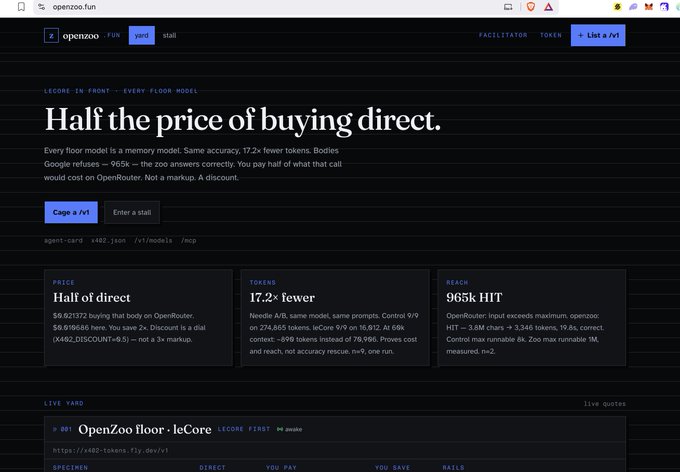This screenshot has width=680, height=472.
Task: Click the Cage a /v1 button
Action: coord(71,213)
